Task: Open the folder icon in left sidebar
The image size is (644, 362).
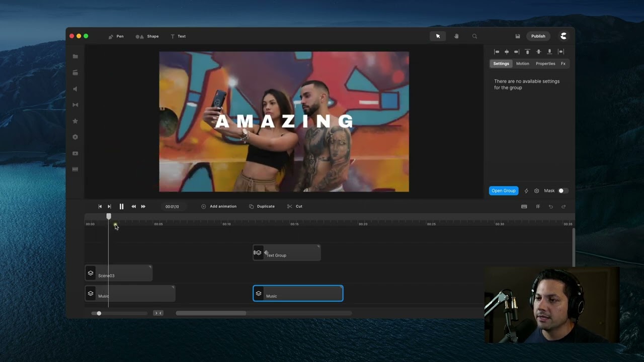Action: pos(75,56)
